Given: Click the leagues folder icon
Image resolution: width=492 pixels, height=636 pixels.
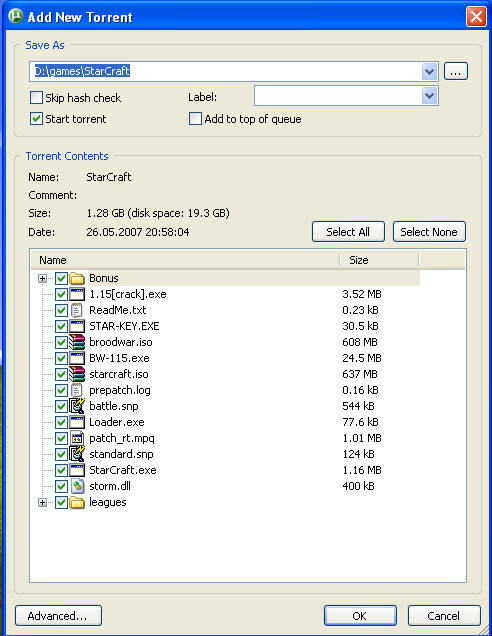Looking at the screenshot, I should coord(77,502).
